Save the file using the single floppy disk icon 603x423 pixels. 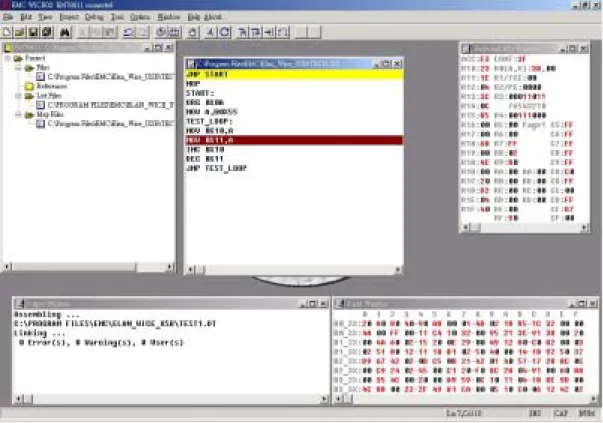coord(33,32)
